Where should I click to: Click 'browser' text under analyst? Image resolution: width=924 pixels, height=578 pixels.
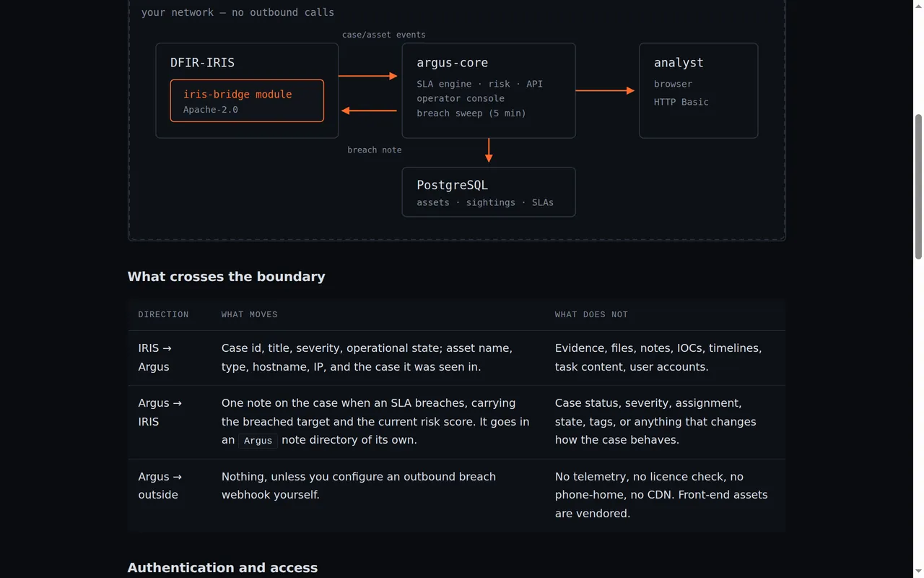point(673,84)
